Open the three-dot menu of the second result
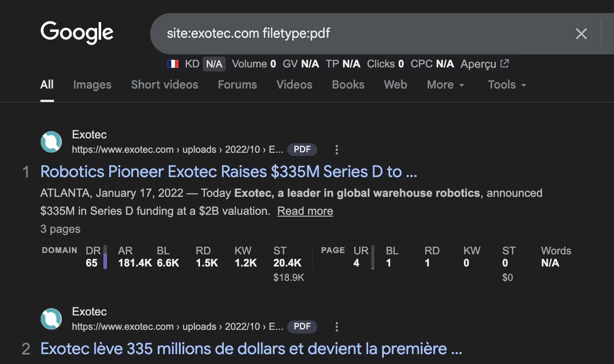 click(x=337, y=327)
